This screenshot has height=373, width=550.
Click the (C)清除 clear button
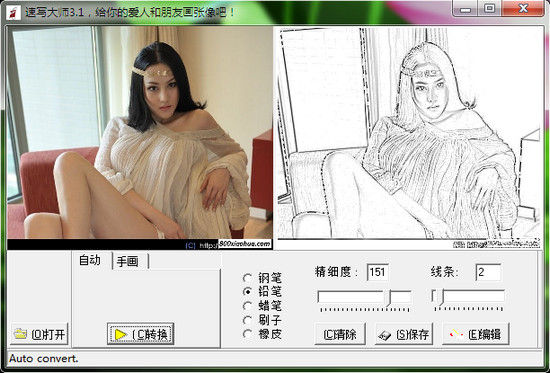(340, 334)
